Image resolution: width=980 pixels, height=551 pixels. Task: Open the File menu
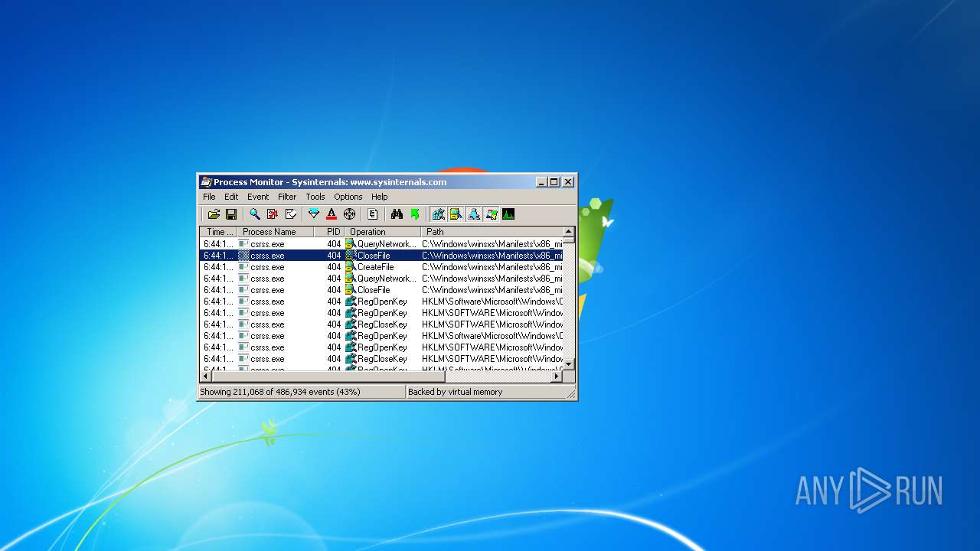[x=209, y=197]
